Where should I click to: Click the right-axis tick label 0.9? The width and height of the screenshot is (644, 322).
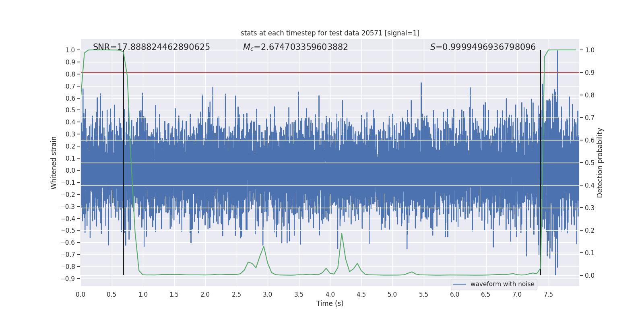pos(589,72)
